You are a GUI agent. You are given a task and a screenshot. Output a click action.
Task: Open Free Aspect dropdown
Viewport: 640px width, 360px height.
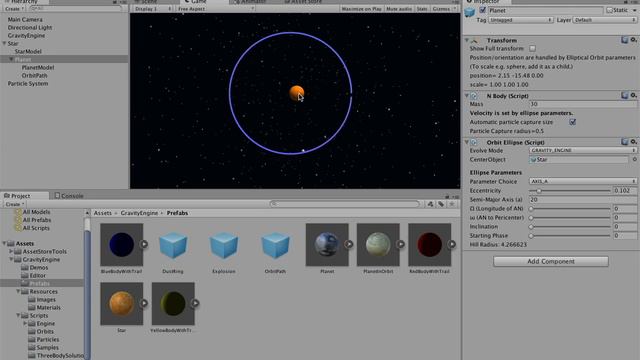click(216, 9)
